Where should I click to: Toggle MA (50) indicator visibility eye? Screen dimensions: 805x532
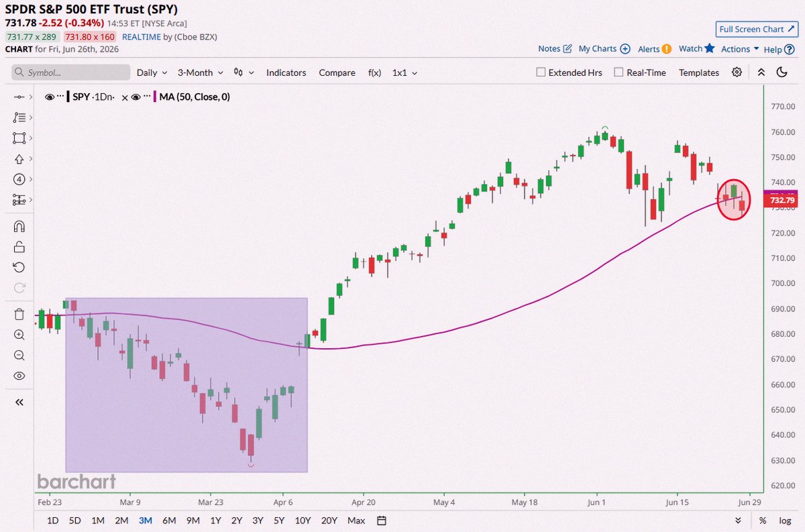pos(136,97)
